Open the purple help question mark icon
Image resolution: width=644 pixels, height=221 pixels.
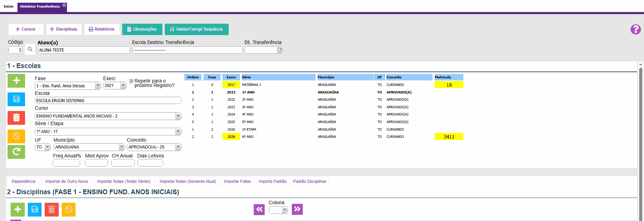pyautogui.click(x=635, y=30)
